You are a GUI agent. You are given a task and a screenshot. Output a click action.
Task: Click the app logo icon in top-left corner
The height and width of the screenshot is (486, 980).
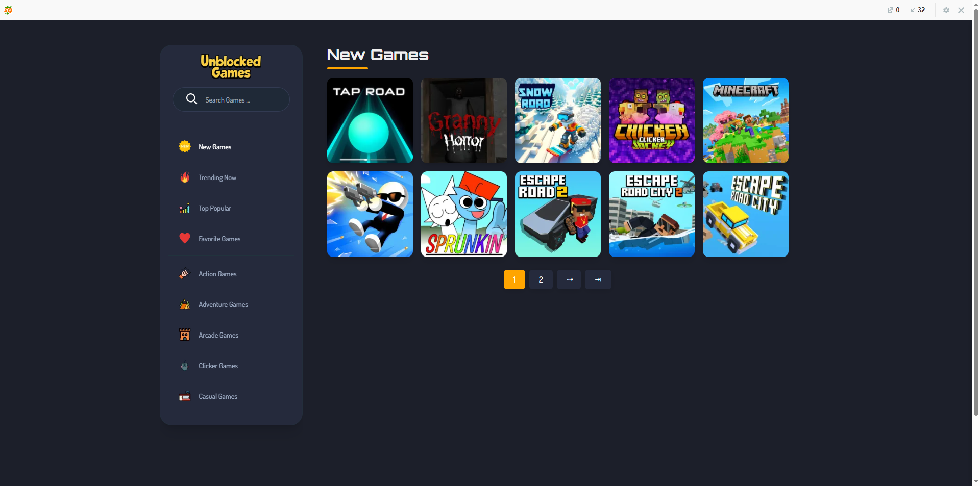point(8,10)
